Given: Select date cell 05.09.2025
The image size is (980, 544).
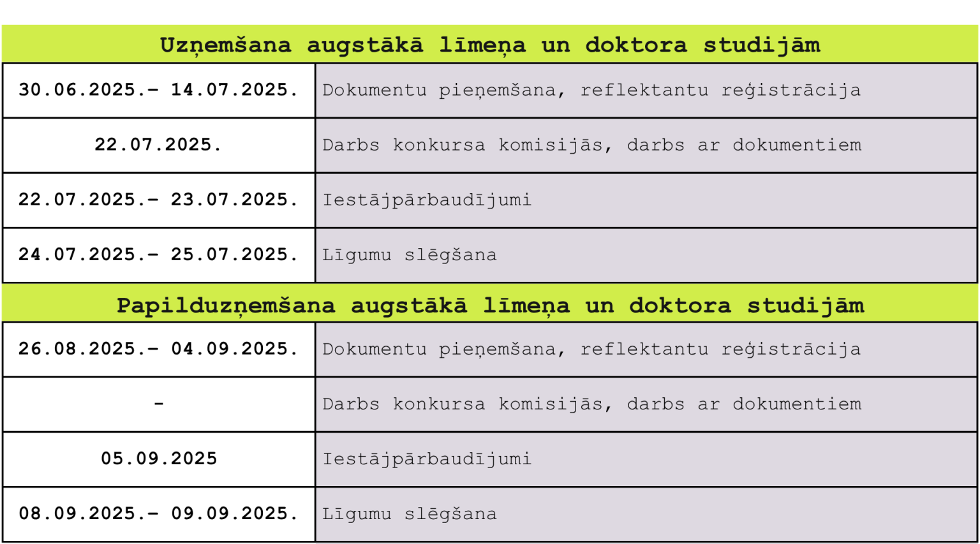Looking at the screenshot, I should (x=159, y=459).
